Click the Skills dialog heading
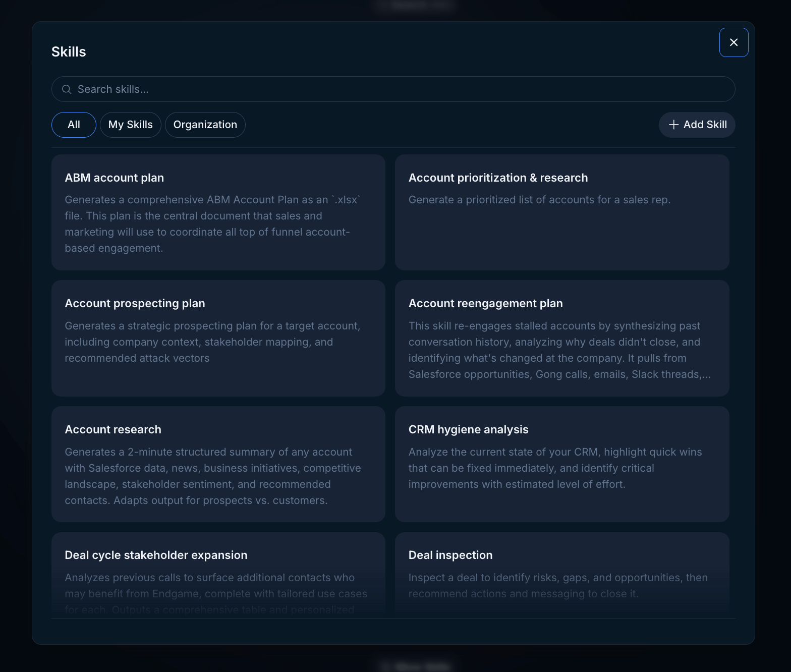The width and height of the screenshot is (791, 672). point(69,52)
